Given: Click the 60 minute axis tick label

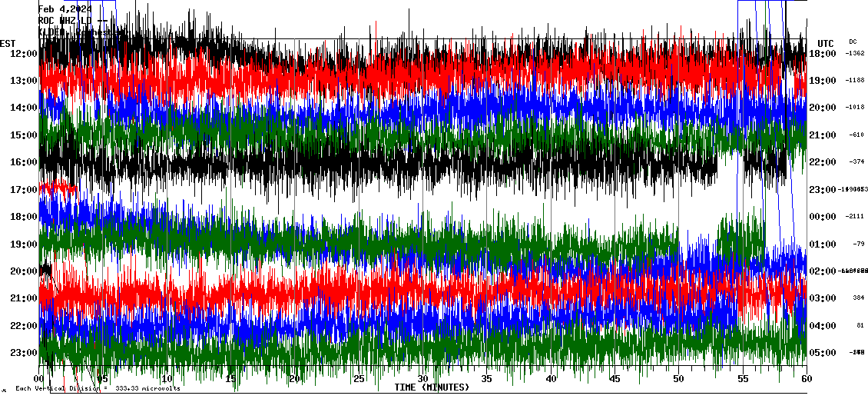Looking at the screenshot, I should [806, 378].
